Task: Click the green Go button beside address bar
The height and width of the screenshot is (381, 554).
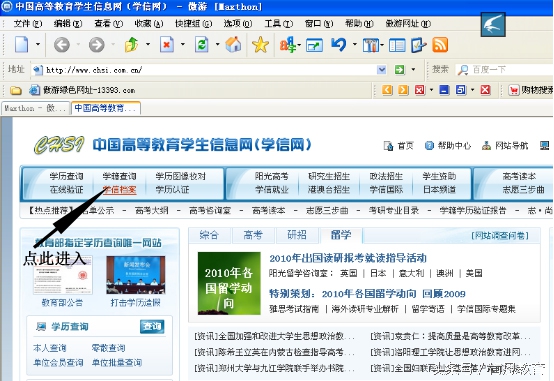Action: (x=400, y=70)
